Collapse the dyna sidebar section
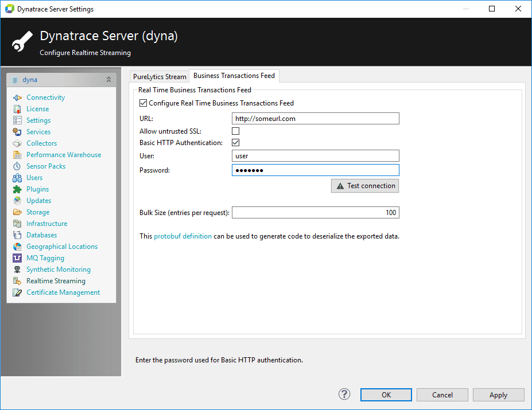This screenshot has width=532, height=410. [108, 79]
